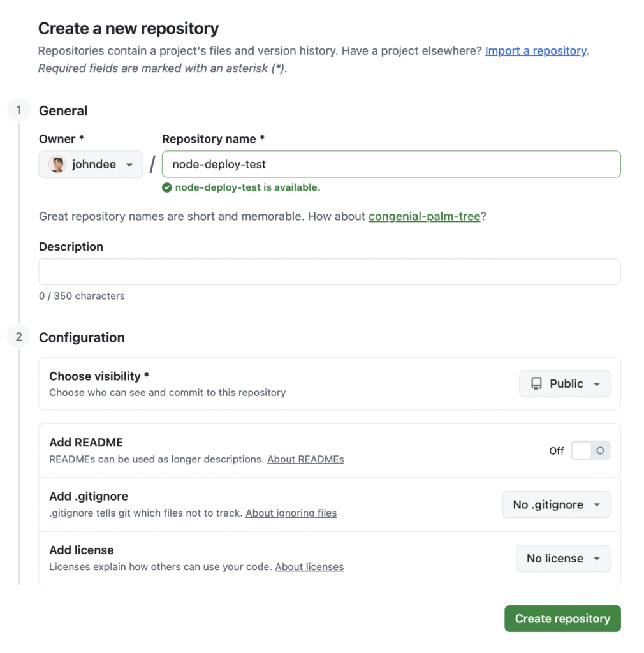The width and height of the screenshot is (644, 653).
Task: Open the About licenses link
Action: point(309,566)
